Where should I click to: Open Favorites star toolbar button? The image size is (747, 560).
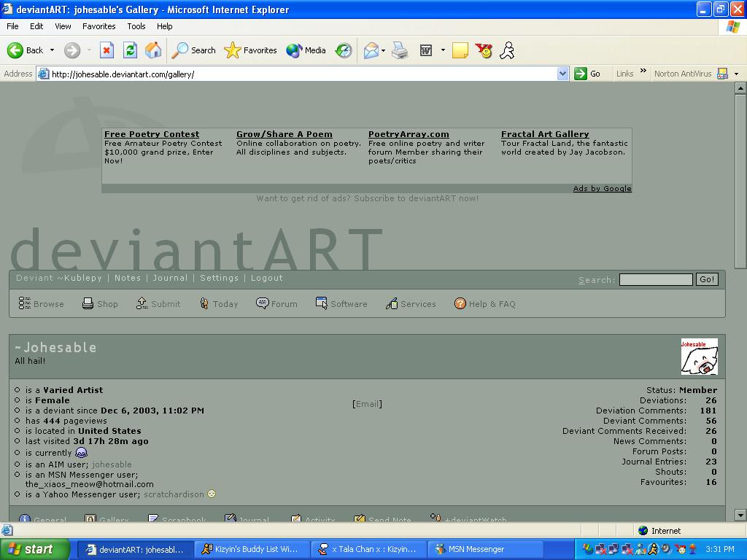[250, 50]
